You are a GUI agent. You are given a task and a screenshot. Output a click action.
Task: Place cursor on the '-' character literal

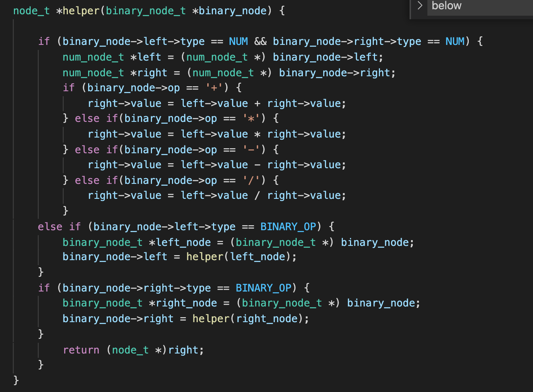point(251,150)
